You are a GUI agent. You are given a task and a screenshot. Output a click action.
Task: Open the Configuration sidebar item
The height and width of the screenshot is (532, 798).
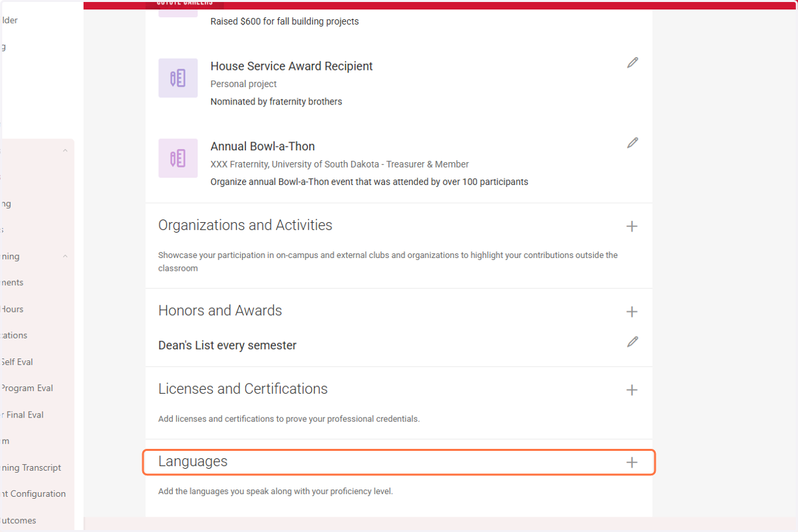click(33, 494)
